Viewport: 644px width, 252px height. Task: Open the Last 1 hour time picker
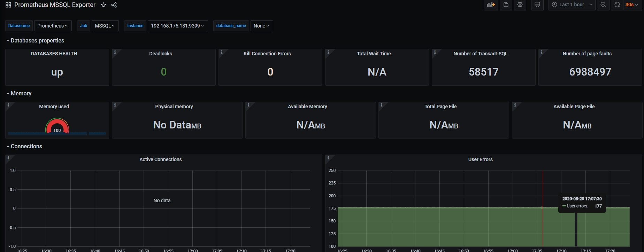pos(572,5)
